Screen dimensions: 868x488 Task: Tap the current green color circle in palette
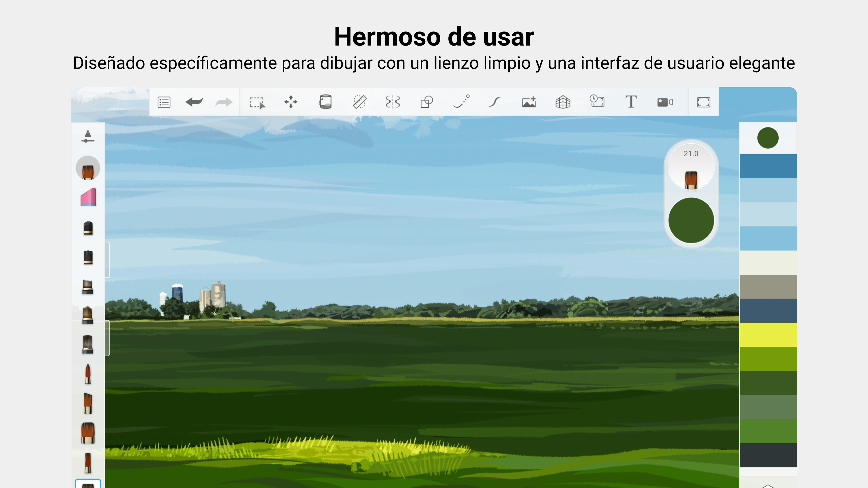[768, 138]
